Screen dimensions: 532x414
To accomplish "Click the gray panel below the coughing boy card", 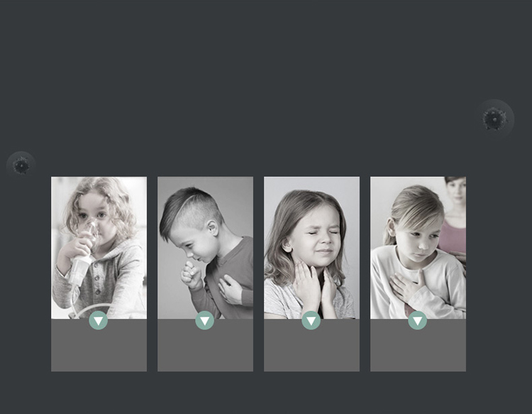I will click(205, 345).
